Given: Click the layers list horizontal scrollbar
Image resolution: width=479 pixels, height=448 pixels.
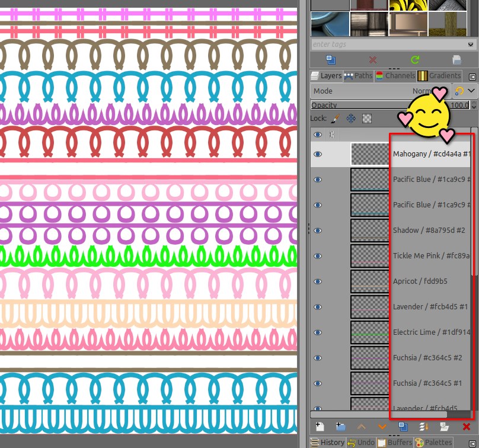Looking at the screenshot, I should click(x=378, y=414).
